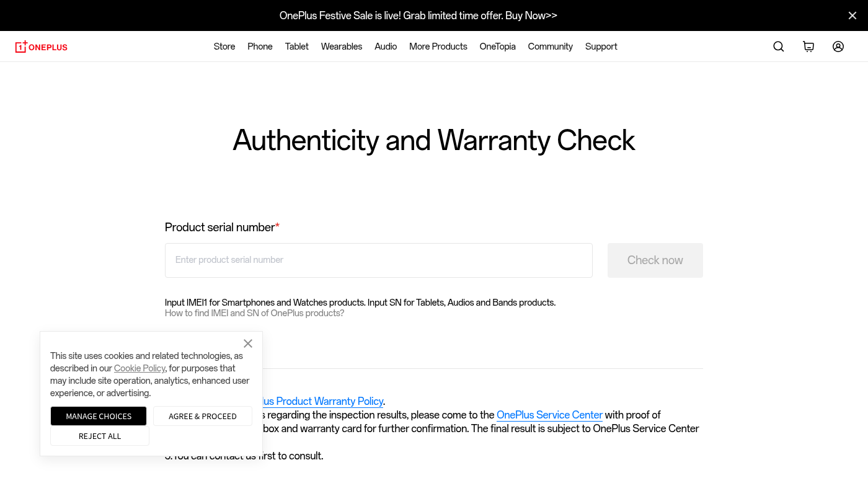Go to Wearables menu item
868x496 pixels.
[342, 46]
